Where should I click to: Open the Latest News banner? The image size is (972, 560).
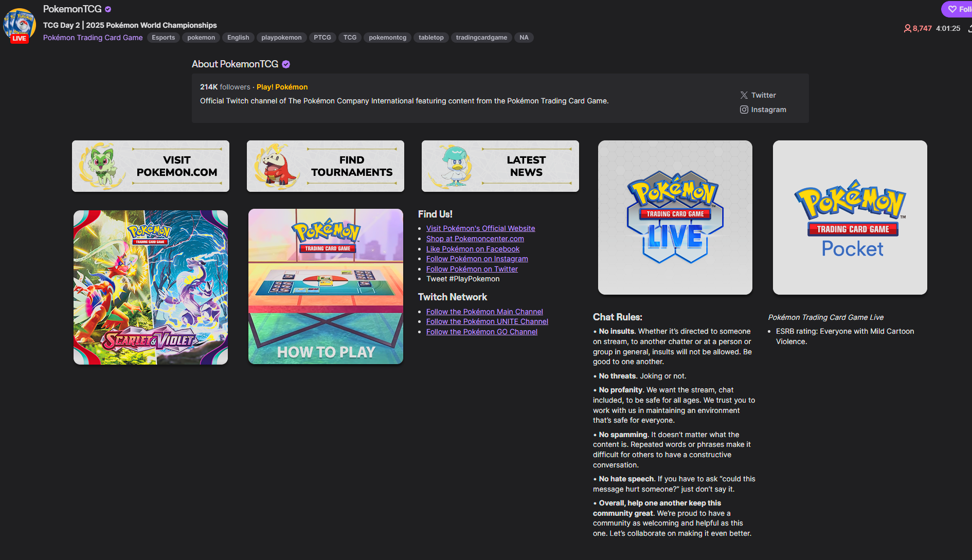point(500,166)
